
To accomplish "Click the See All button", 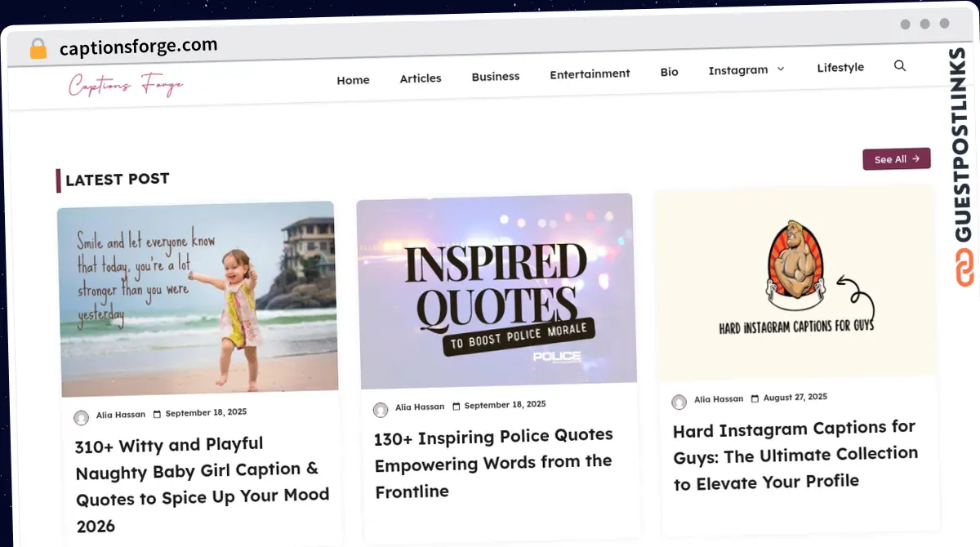I will (x=896, y=159).
